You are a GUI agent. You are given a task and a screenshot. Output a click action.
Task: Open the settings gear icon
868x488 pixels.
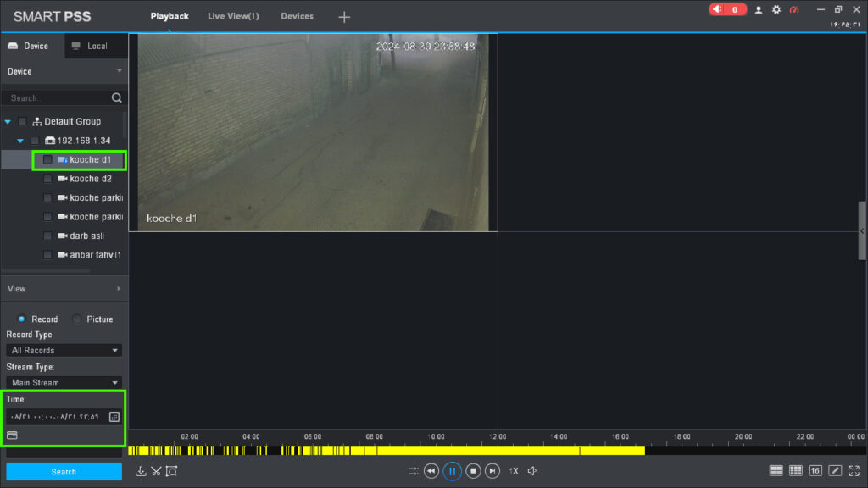(x=776, y=9)
